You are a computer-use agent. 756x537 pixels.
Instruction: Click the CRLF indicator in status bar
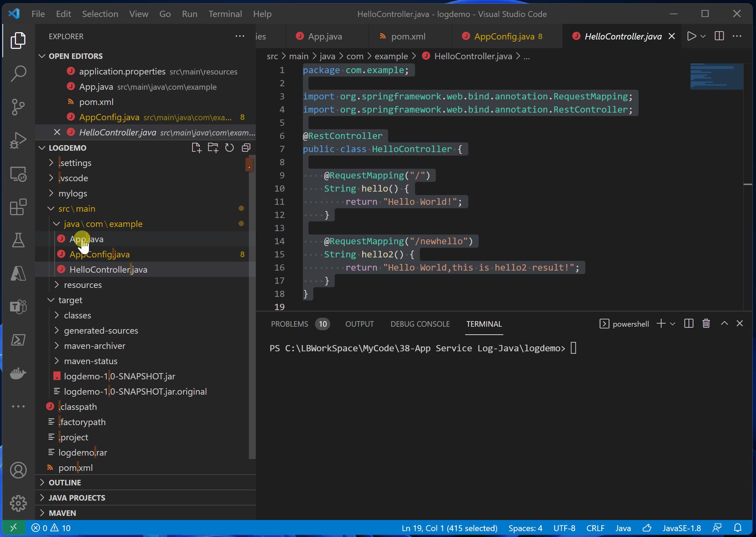coord(595,528)
